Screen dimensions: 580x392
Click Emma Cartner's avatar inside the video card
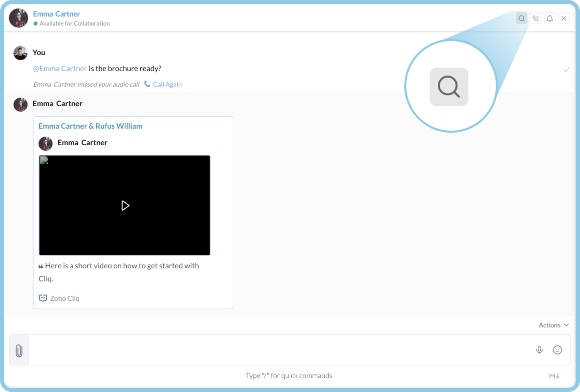[x=46, y=144]
